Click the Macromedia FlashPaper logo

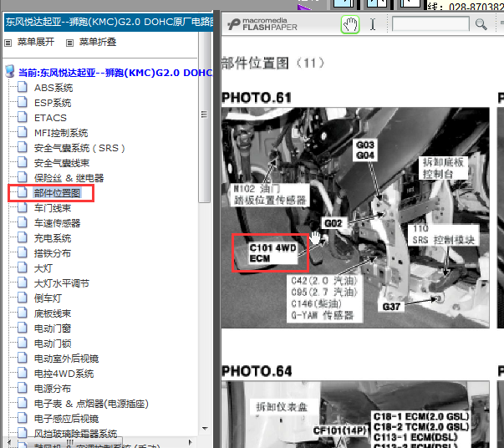pyautogui.click(x=262, y=24)
